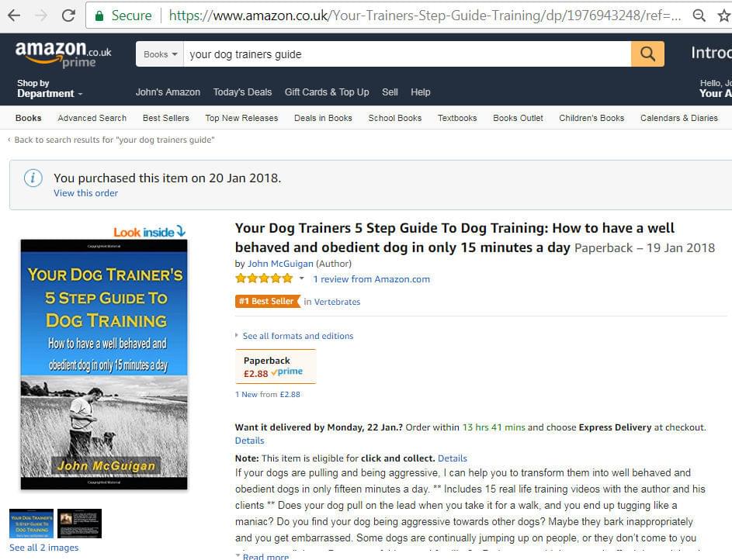This screenshot has height=560, width=732.
Task: Expand Shop by Department menu
Action: coord(50,88)
